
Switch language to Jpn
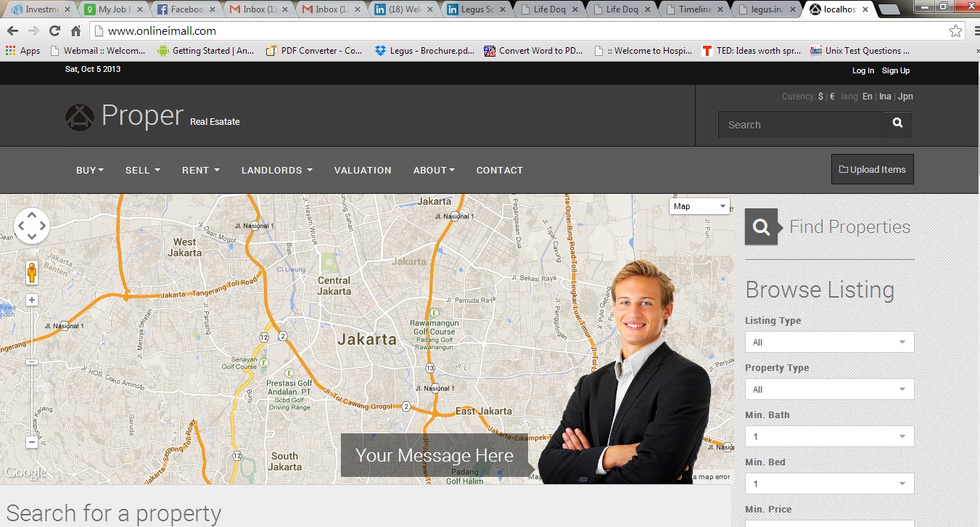point(905,97)
